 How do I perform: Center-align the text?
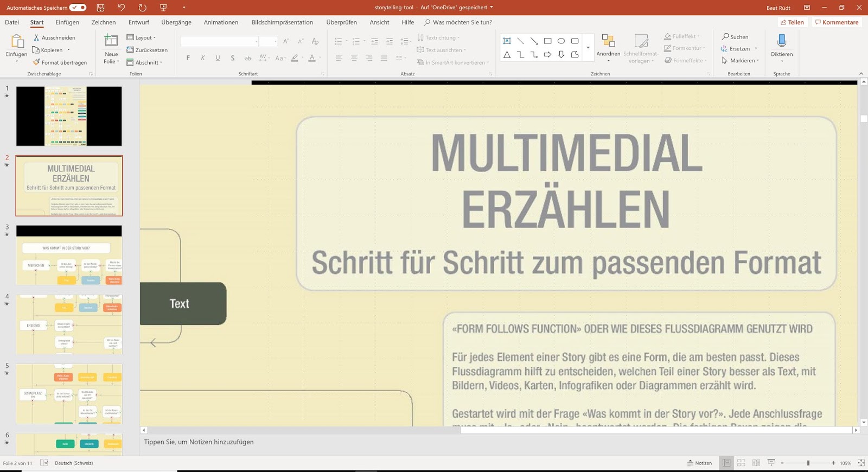point(354,58)
